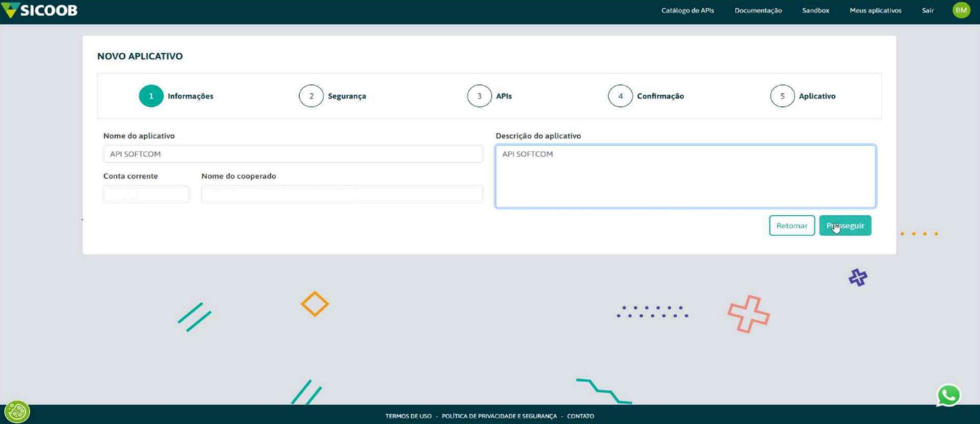Screen dimensions: 980x424
Task: Select step 5 Aplicativo circle
Action: click(782, 97)
